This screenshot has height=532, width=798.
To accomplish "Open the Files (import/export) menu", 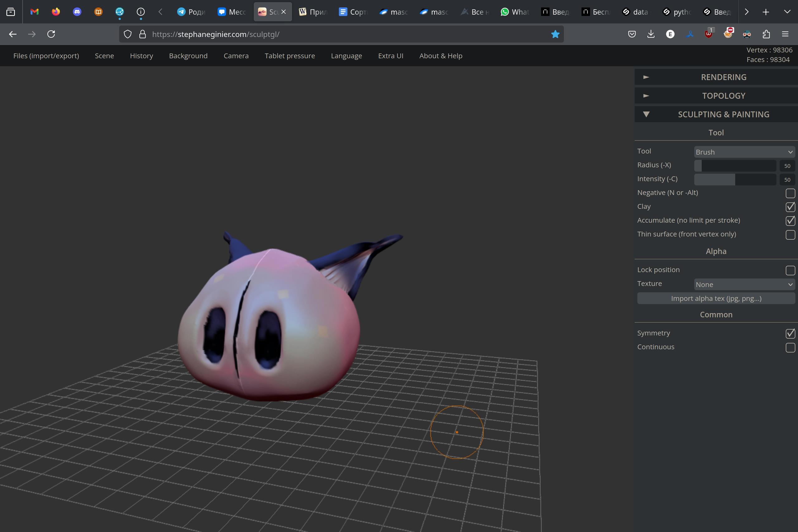I will (x=46, y=56).
